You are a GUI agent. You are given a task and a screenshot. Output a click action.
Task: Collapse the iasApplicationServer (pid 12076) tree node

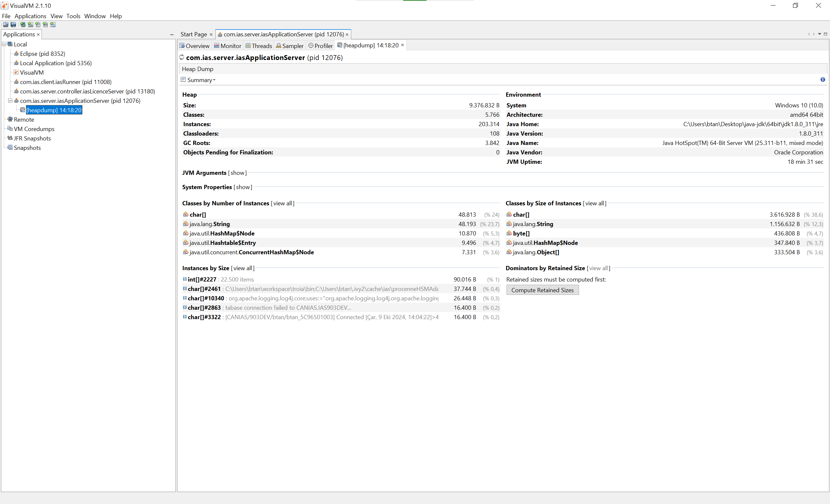(x=10, y=101)
